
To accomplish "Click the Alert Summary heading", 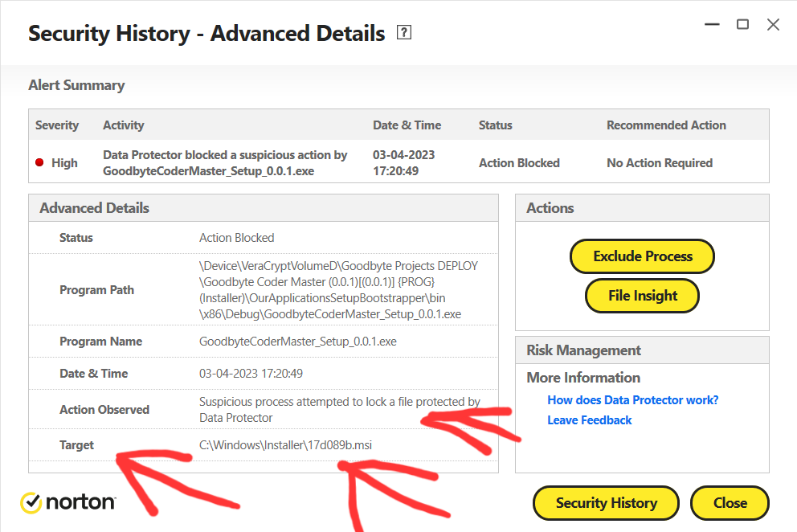I will coord(76,85).
